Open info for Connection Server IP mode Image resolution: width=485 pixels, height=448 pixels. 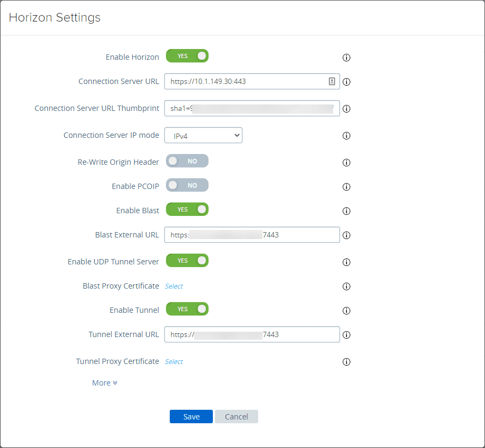pyautogui.click(x=347, y=136)
